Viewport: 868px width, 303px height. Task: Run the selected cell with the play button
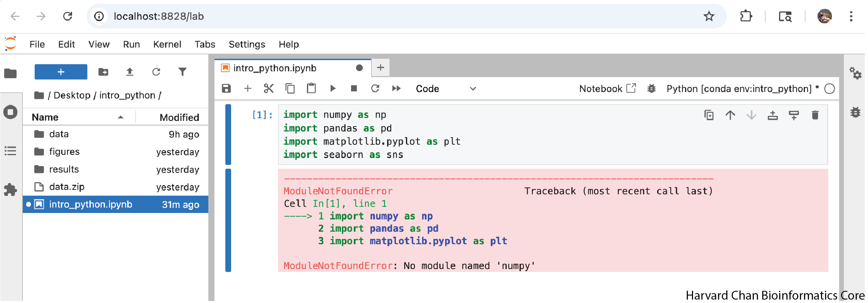[333, 89]
